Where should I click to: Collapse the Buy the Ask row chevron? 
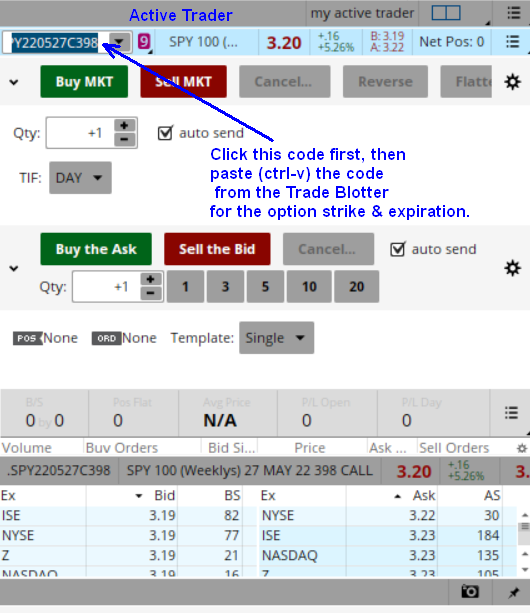click(x=14, y=268)
